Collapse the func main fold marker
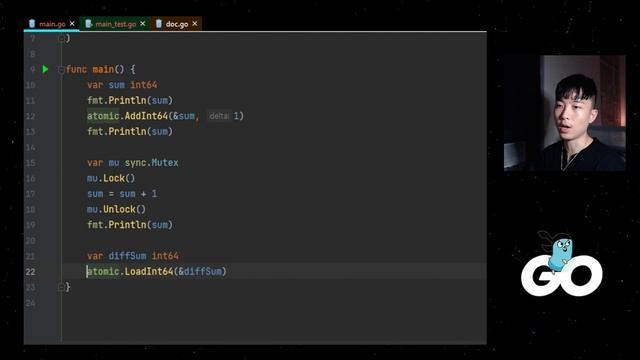This screenshot has width=640, height=360. point(61,70)
